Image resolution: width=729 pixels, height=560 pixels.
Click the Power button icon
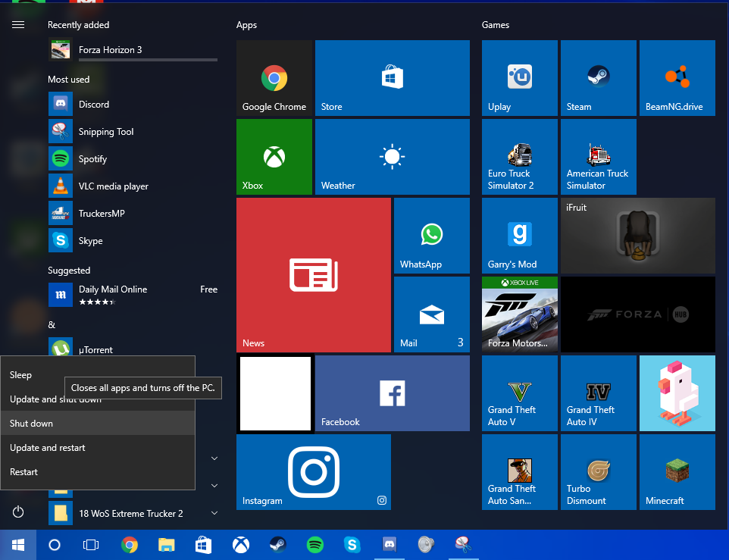tap(18, 512)
